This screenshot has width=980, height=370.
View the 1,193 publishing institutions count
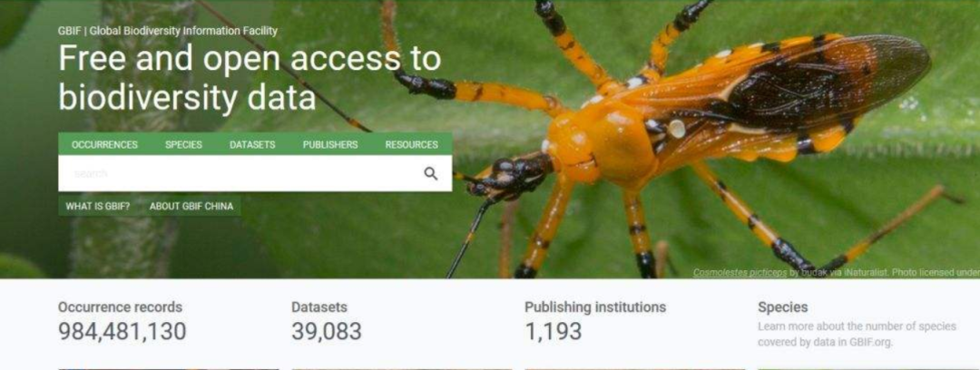pos(554,331)
